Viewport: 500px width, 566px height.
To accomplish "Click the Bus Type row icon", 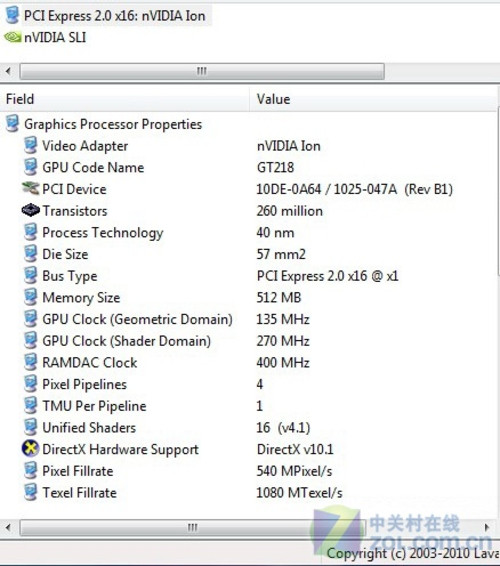I will (x=30, y=275).
